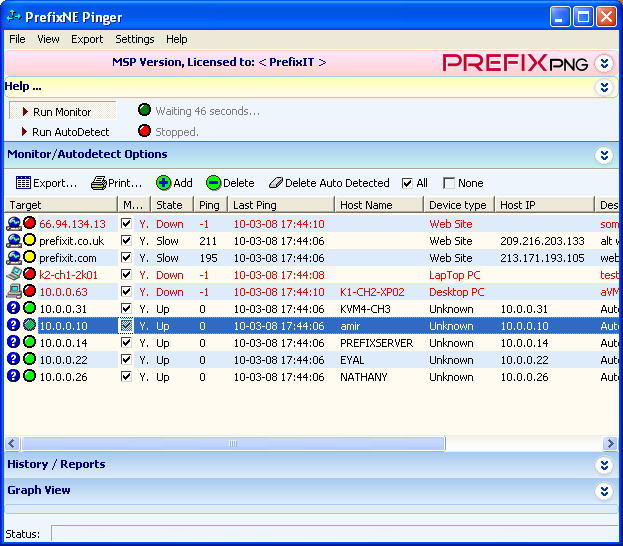This screenshot has width=623, height=546.
Task: Click the Run AutoDetect button
Action: pyautogui.click(x=65, y=132)
